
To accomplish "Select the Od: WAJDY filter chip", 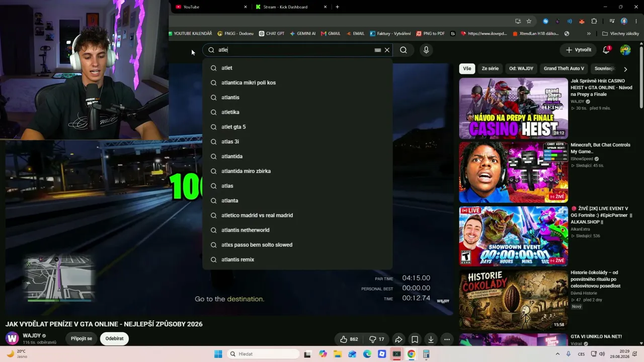I will [521, 68].
